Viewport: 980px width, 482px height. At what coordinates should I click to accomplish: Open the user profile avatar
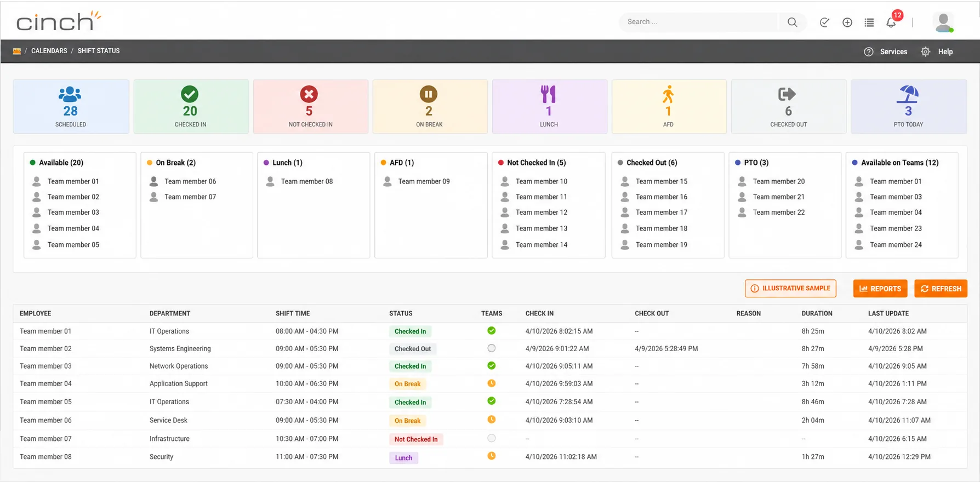click(944, 22)
